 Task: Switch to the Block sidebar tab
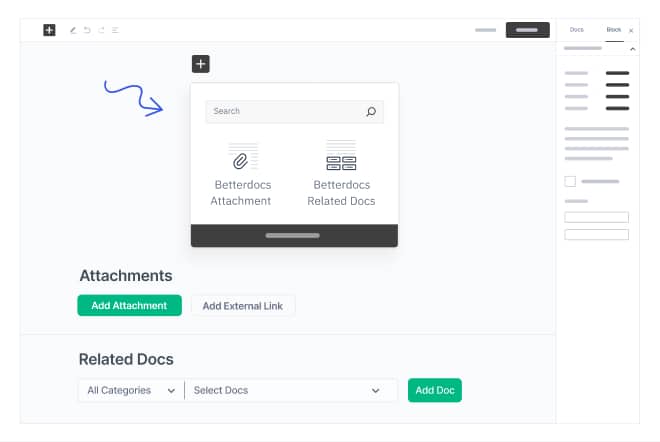pyautogui.click(x=613, y=30)
